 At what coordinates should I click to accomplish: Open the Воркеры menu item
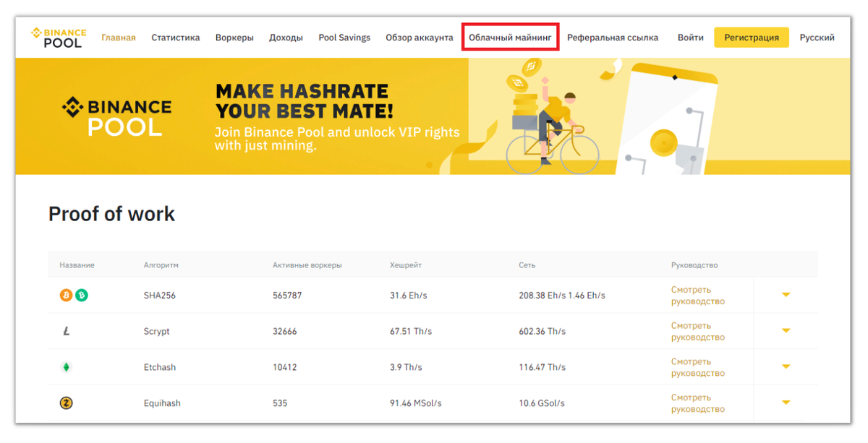click(x=234, y=38)
